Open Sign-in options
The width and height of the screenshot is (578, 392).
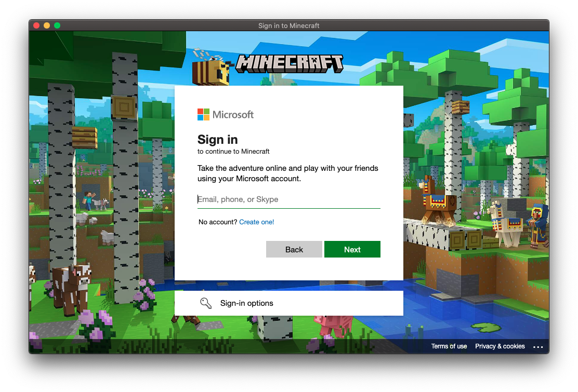(288, 303)
